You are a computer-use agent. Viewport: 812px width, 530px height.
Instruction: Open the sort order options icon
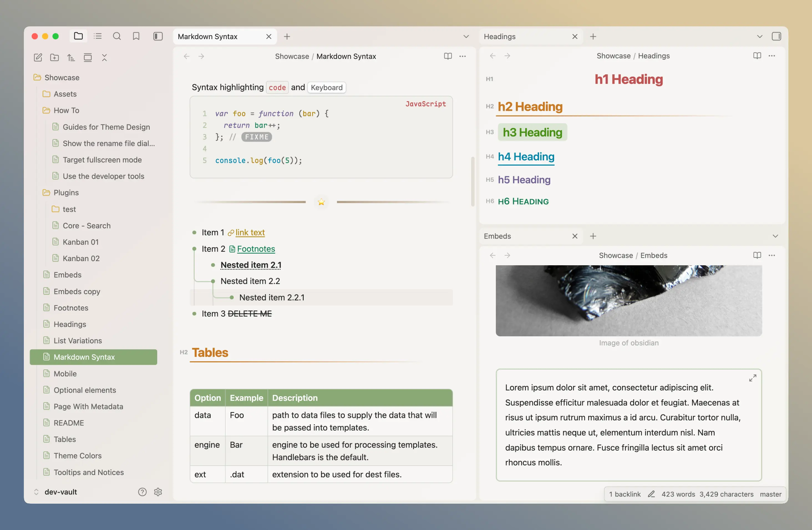pyautogui.click(x=71, y=57)
